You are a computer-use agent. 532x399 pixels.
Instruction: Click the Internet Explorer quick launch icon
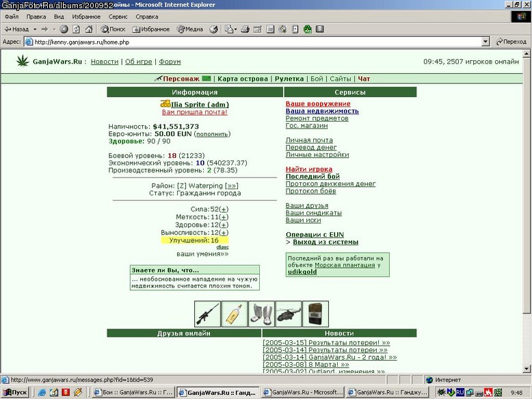(x=42, y=393)
